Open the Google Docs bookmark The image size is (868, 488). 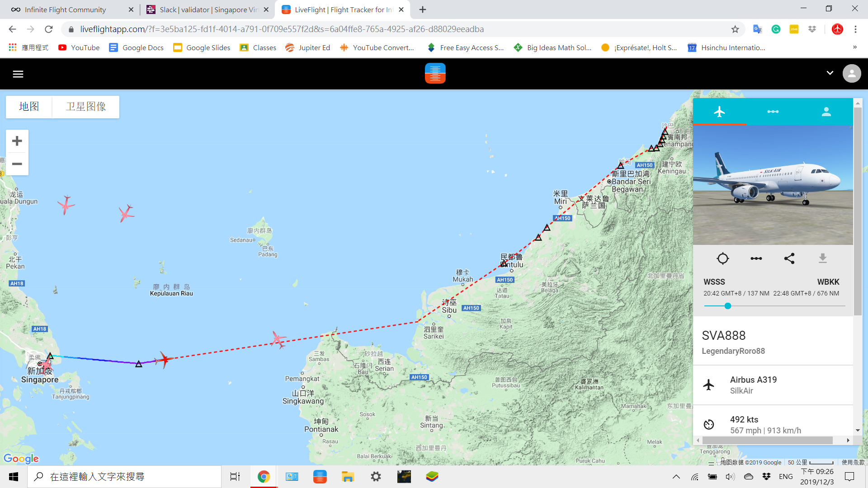coord(136,47)
